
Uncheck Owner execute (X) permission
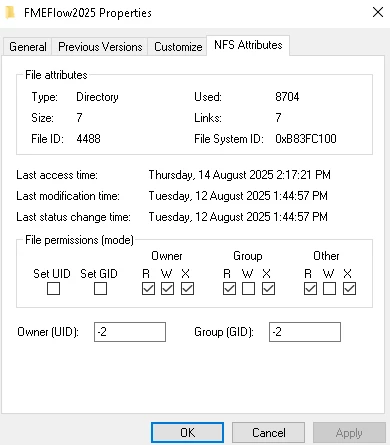click(187, 289)
